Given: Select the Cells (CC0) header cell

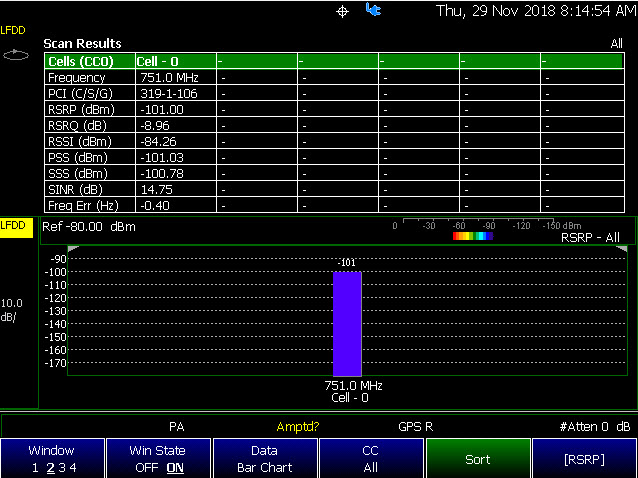Looking at the screenshot, I should [90, 61].
